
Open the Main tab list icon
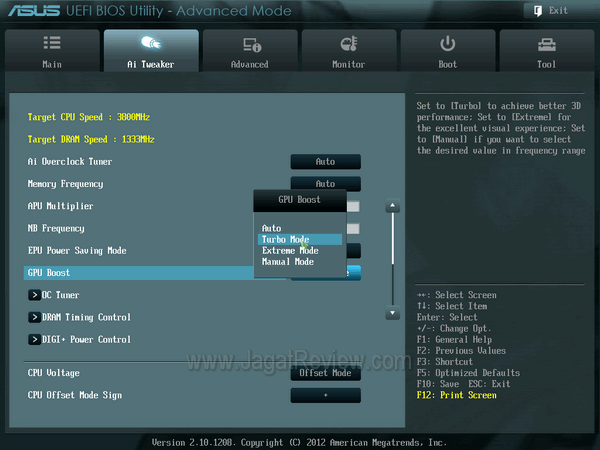tap(51, 44)
